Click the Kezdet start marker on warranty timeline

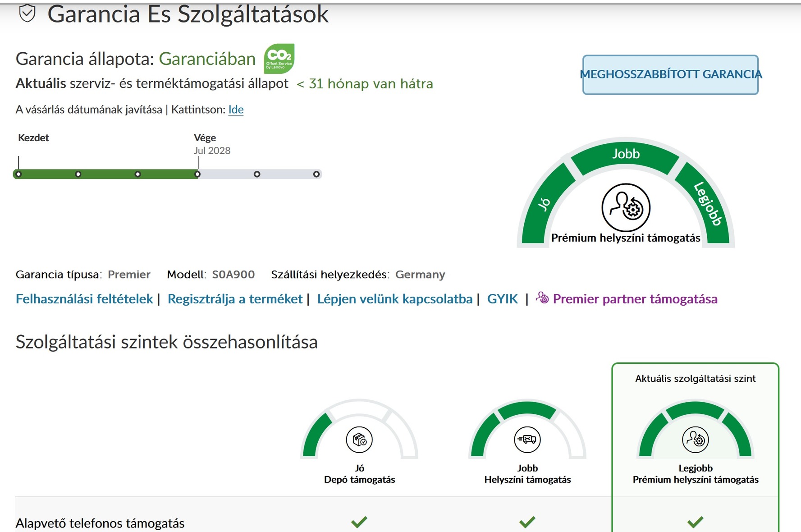coord(18,174)
